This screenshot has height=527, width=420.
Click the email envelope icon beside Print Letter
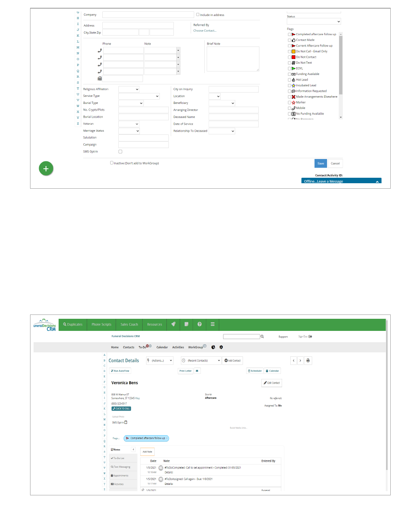[x=197, y=371]
